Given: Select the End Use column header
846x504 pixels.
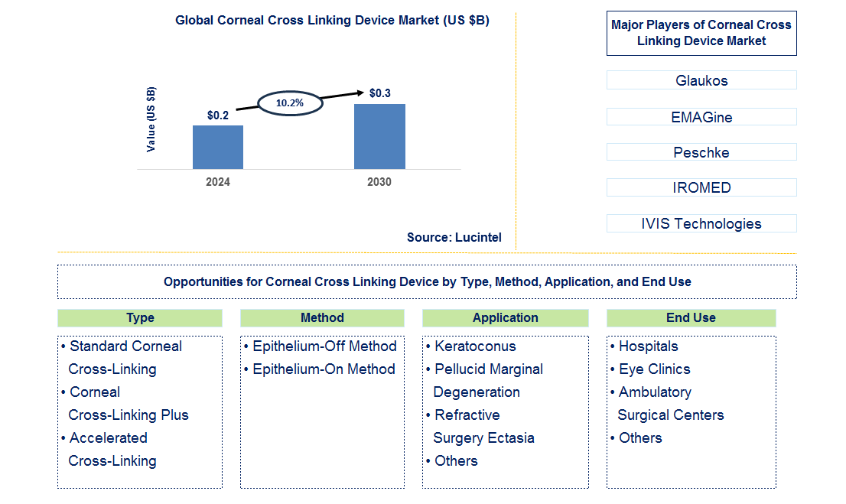Looking at the screenshot, I should coord(691,317).
